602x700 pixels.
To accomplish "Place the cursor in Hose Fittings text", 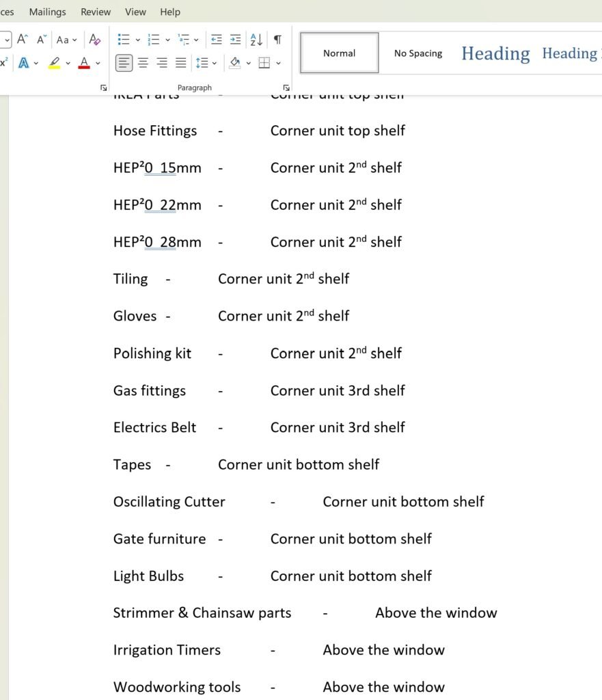I will coord(155,131).
